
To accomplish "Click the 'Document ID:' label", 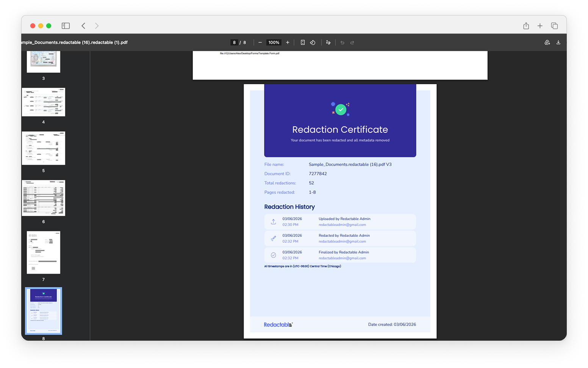I will coord(277,174).
